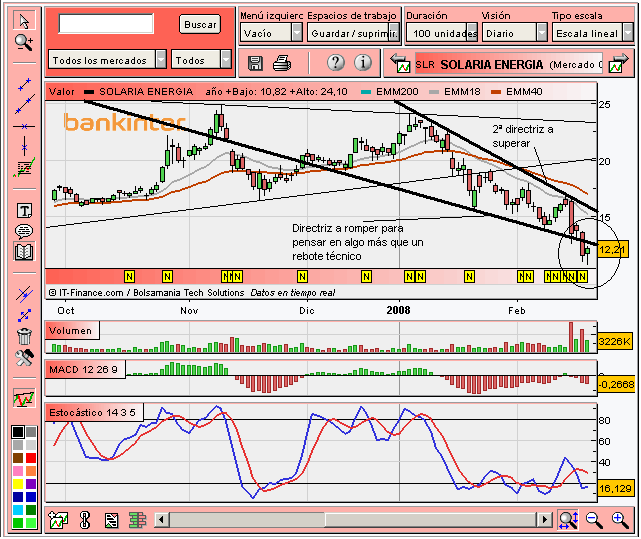Click the floppy disk save icon

point(256,63)
